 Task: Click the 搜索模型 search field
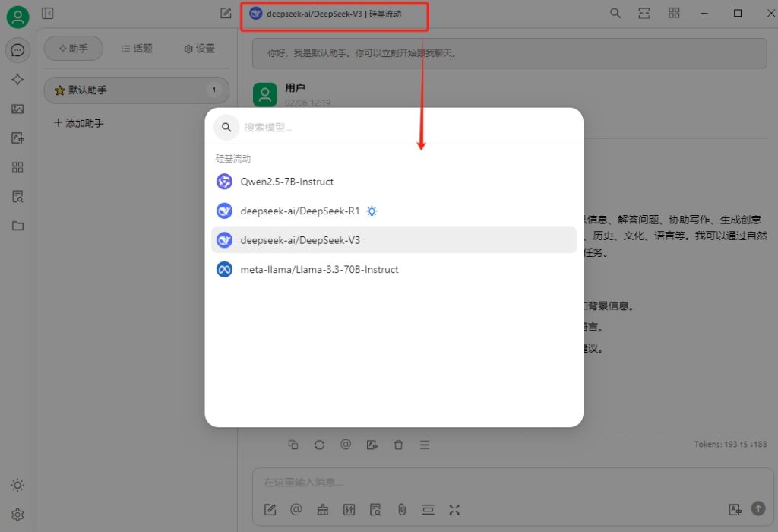(394, 128)
